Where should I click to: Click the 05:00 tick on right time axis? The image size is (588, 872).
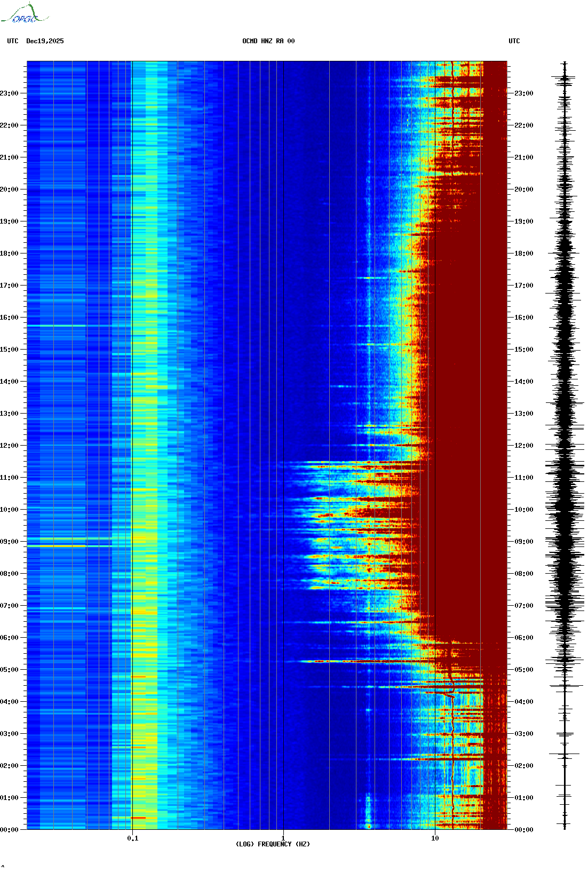pos(523,670)
